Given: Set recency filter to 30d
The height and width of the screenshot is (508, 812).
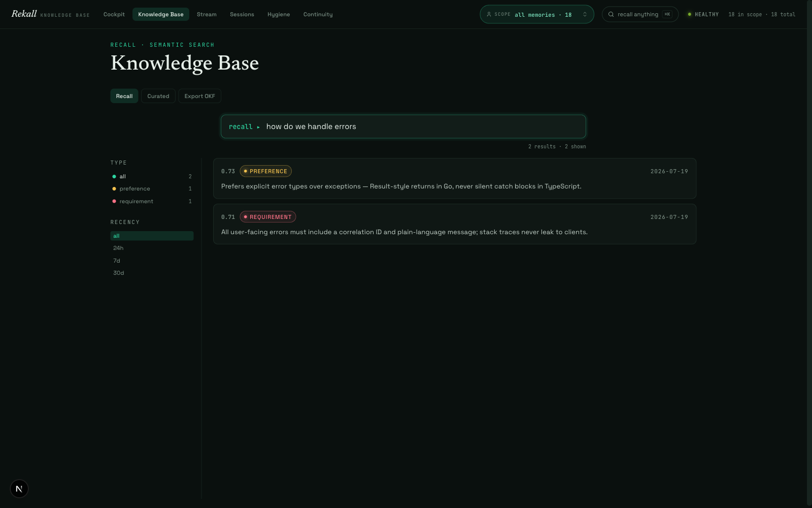Looking at the screenshot, I should [x=152, y=273].
